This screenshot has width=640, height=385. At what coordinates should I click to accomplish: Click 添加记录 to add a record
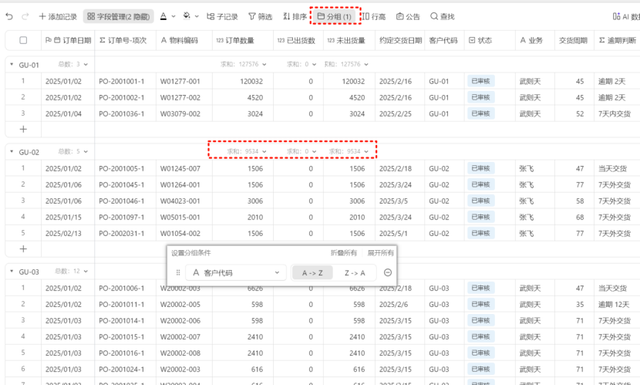tap(58, 16)
